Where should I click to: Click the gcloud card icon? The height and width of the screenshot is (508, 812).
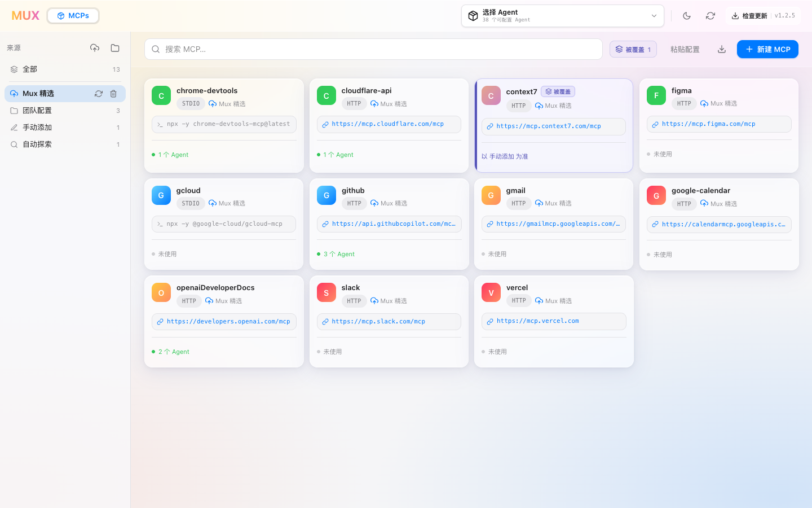pos(161,195)
